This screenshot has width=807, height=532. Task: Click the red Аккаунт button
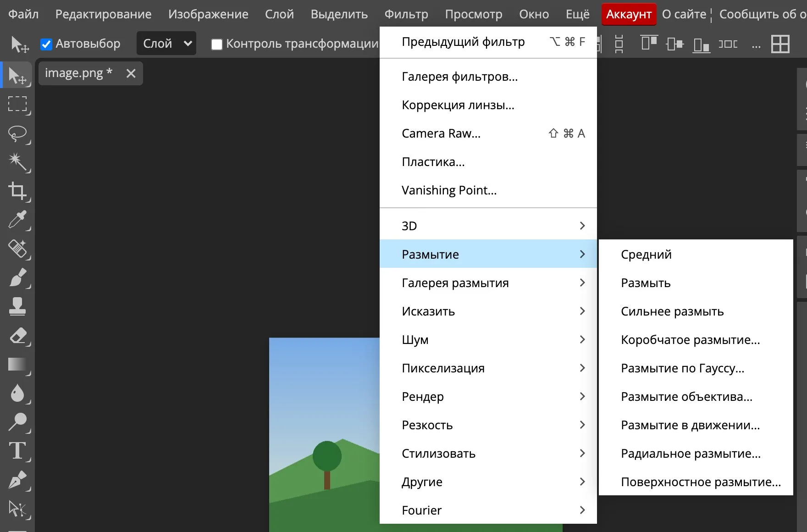point(629,14)
